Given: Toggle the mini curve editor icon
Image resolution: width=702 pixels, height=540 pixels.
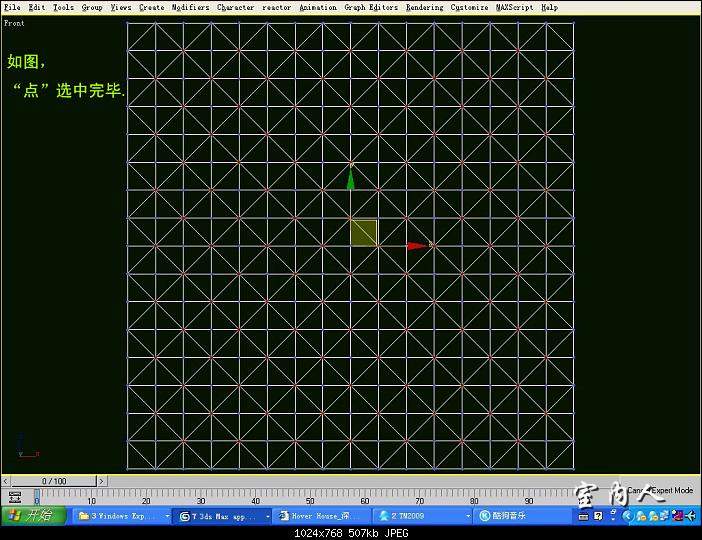Looking at the screenshot, I should tap(15, 497).
